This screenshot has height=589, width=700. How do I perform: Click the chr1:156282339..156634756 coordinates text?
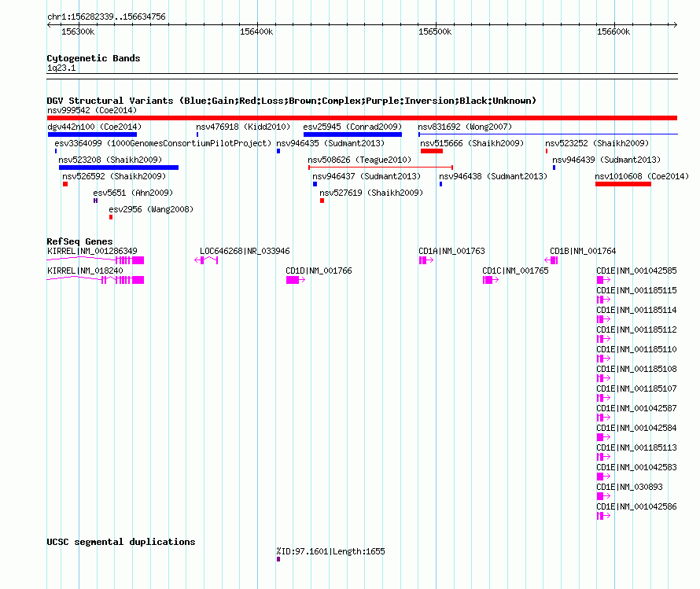coord(106,17)
